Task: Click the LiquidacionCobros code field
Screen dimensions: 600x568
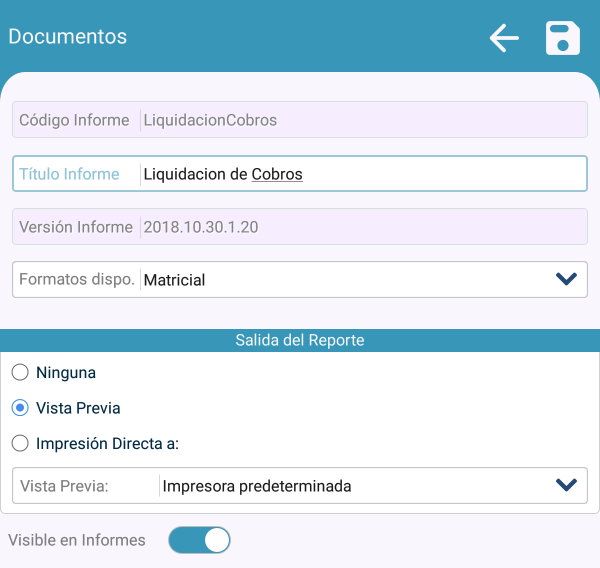Action: (360, 120)
